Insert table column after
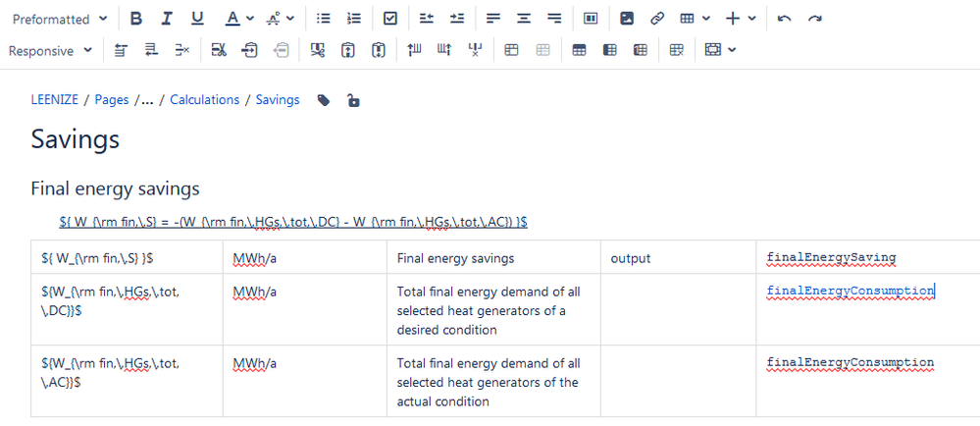 click(x=444, y=51)
